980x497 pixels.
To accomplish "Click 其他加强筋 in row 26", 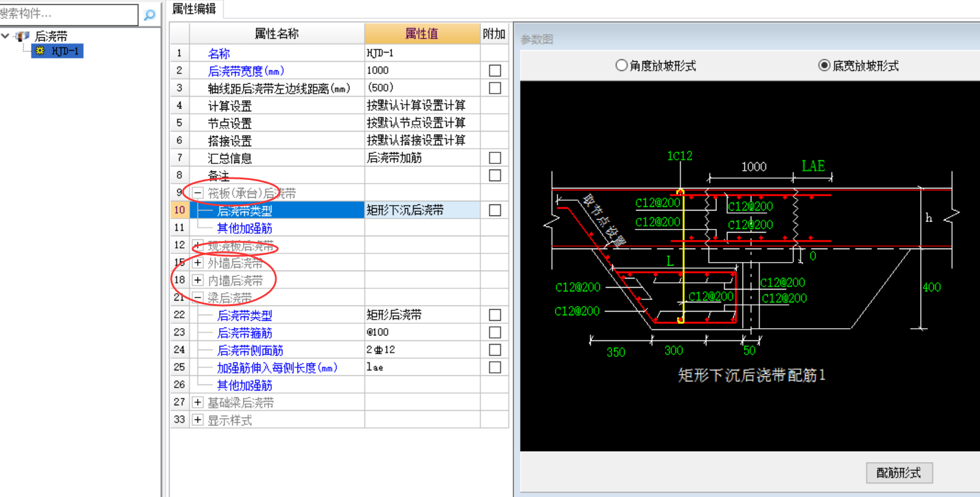I will (245, 385).
